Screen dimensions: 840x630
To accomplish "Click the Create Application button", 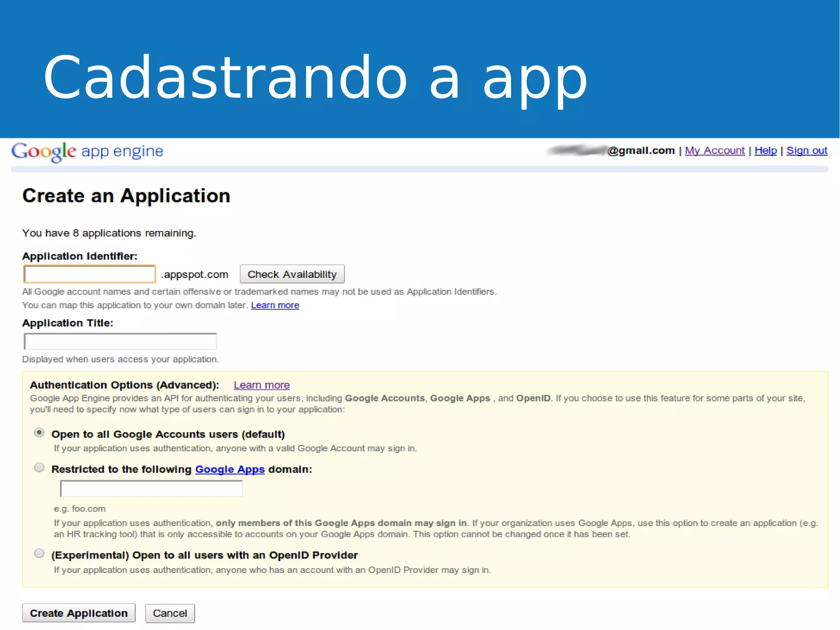I will click(x=79, y=613).
